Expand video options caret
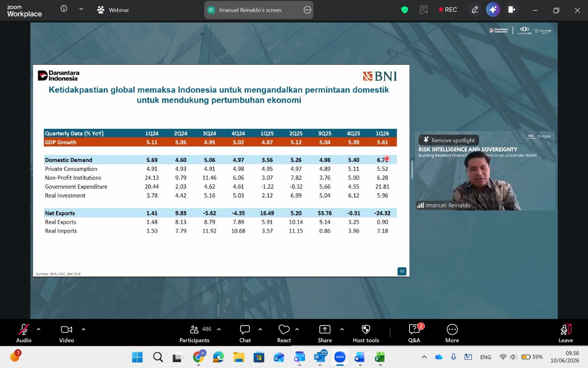This screenshot has width=588, height=368. (83, 329)
